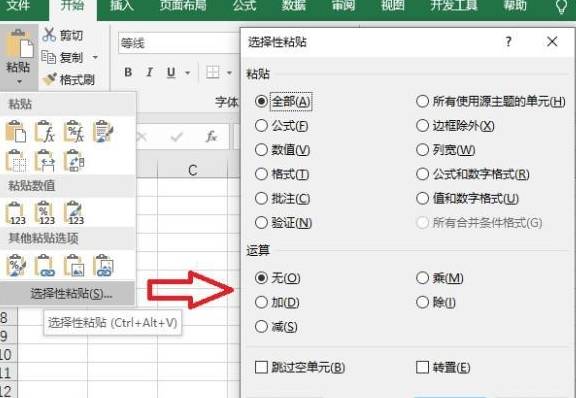This screenshot has width=576, height=398.
Task: Choose the paste as picture icon
Action: [74, 265]
